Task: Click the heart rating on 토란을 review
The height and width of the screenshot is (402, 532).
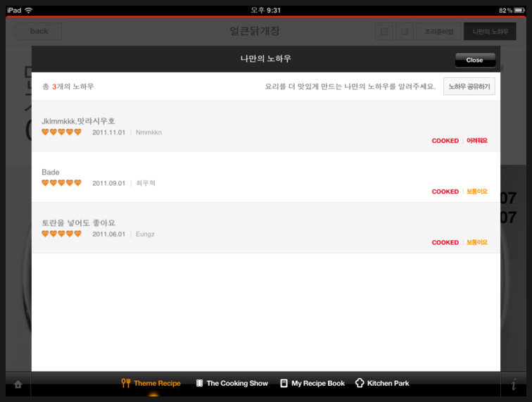Action: click(x=61, y=234)
